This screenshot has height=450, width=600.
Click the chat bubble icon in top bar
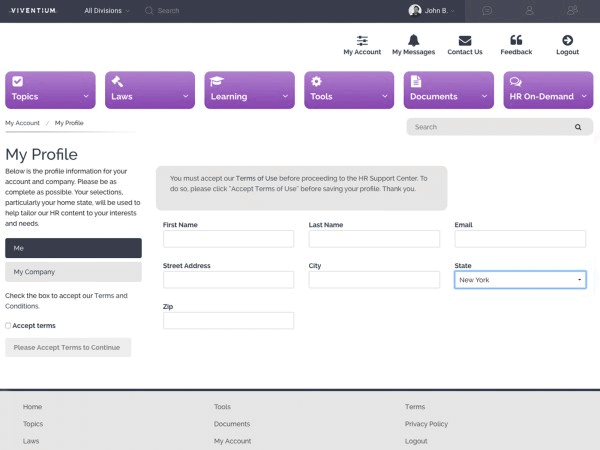(x=487, y=11)
